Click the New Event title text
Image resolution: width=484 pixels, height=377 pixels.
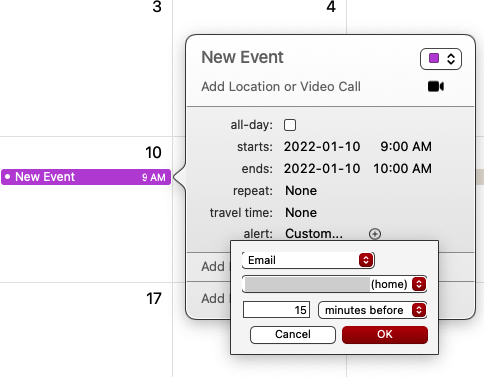tap(242, 57)
